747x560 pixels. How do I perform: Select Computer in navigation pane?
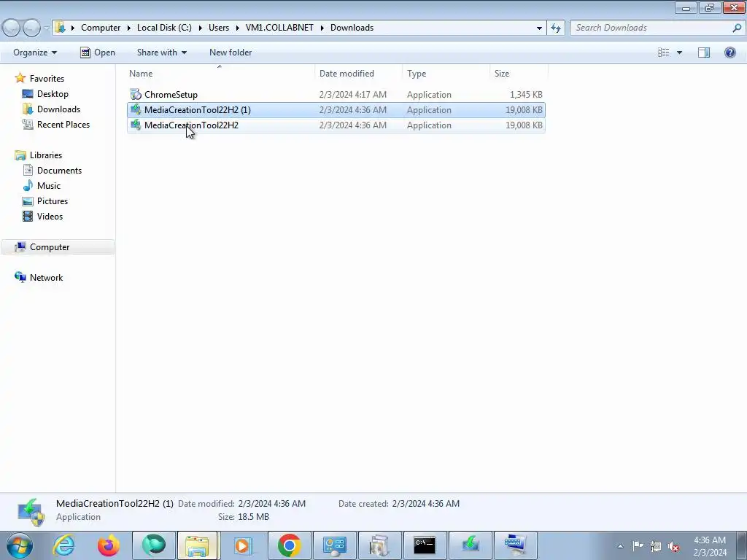point(50,246)
